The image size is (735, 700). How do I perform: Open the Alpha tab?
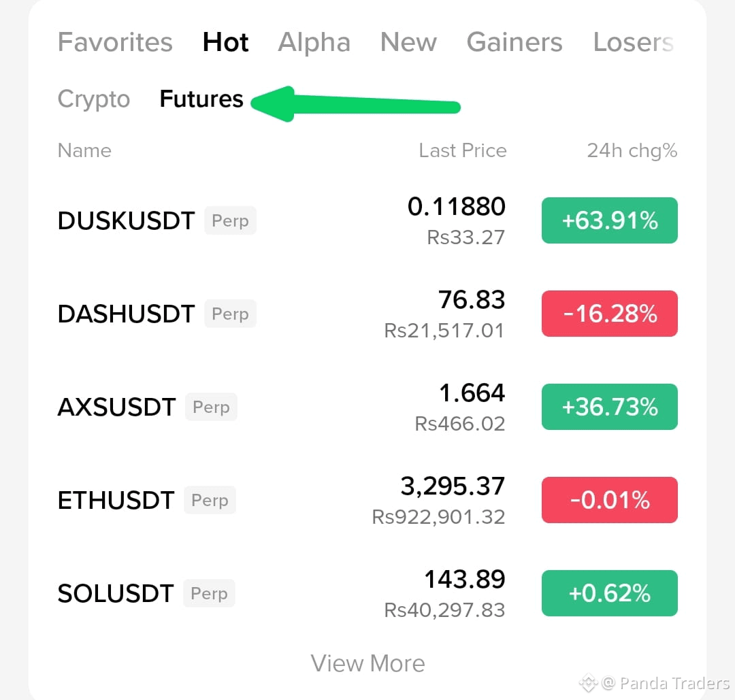(x=314, y=42)
